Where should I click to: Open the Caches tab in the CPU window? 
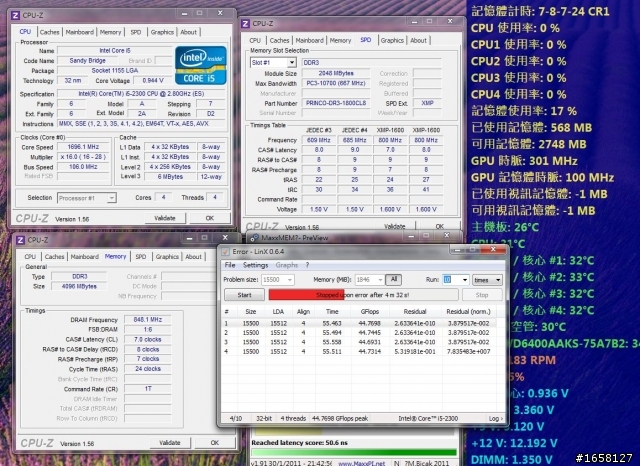[x=49, y=32]
